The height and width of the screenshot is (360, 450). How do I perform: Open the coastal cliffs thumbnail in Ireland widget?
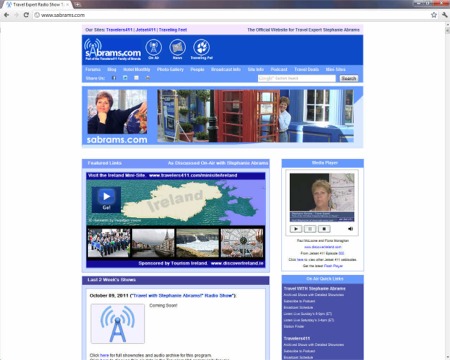[x=197, y=243]
